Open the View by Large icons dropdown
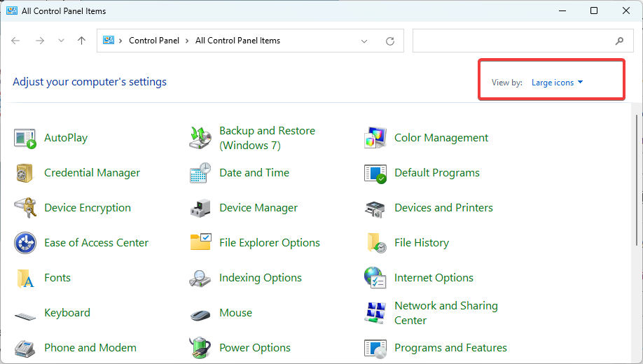This screenshot has height=364, width=643. pyautogui.click(x=557, y=83)
